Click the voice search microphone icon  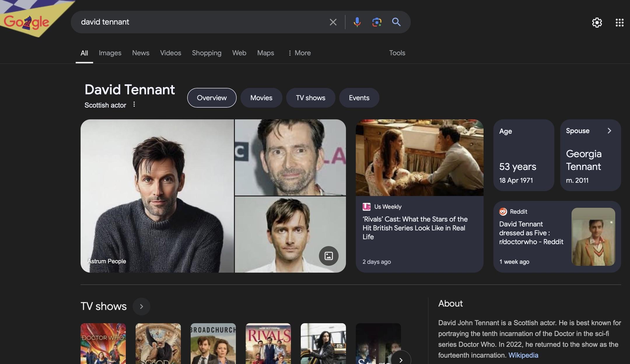click(x=357, y=22)
